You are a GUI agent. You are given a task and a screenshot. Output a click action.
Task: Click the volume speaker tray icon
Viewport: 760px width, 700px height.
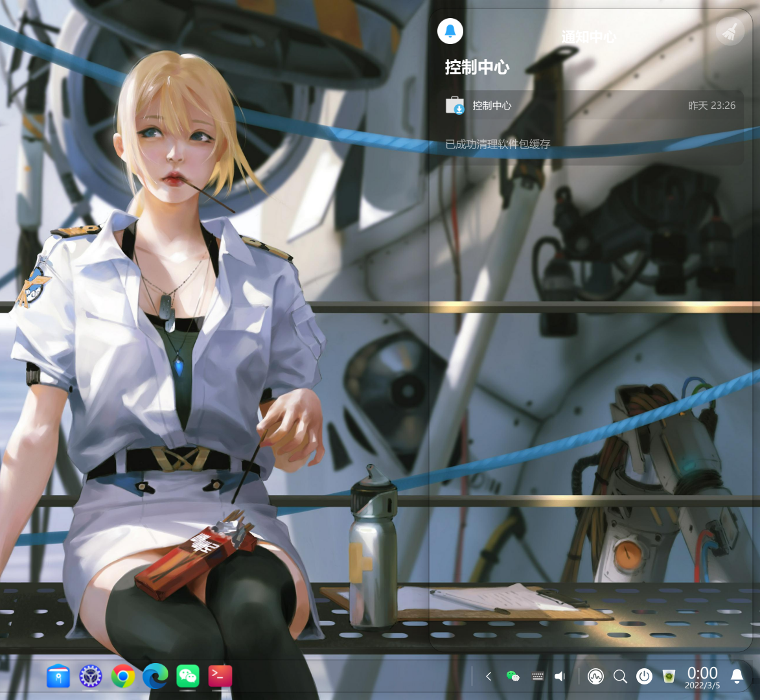point(560,676)
